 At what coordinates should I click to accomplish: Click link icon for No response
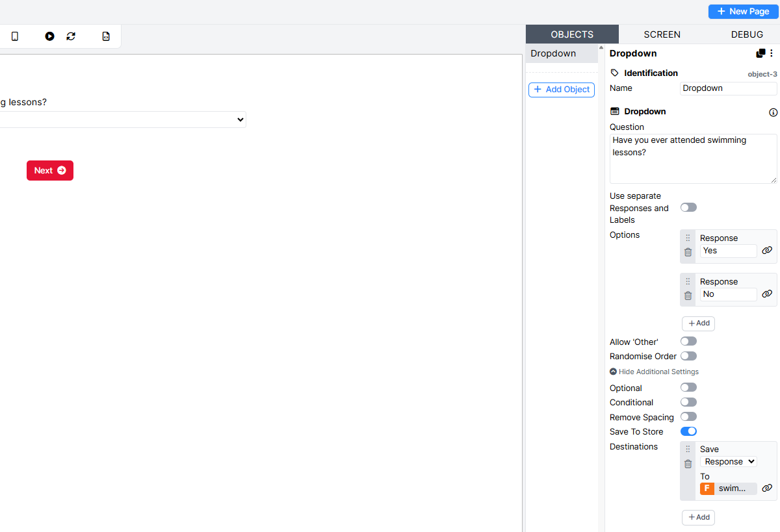[x=767, y=294]
